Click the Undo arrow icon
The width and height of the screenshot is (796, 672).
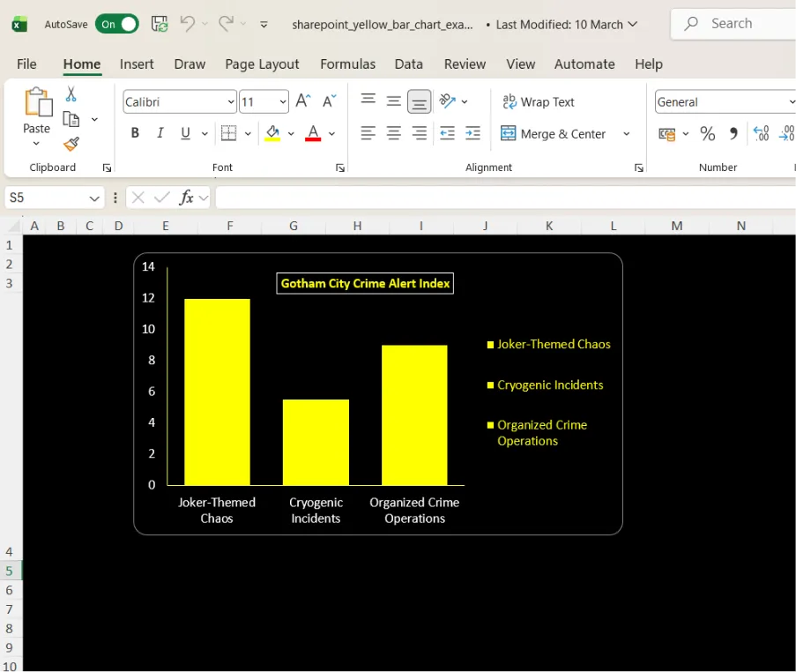pos(188,23)
